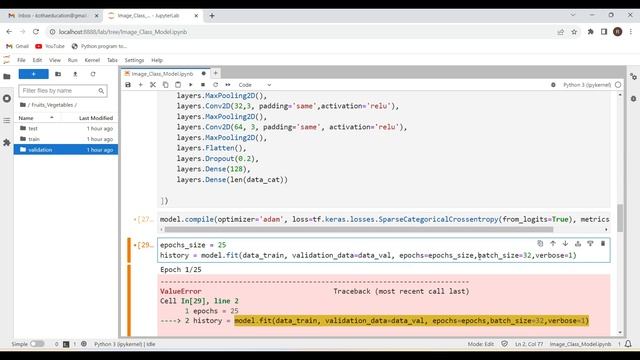Open the Help menu
Viewport: 640px width, 360px height.
tap(157, 60)
